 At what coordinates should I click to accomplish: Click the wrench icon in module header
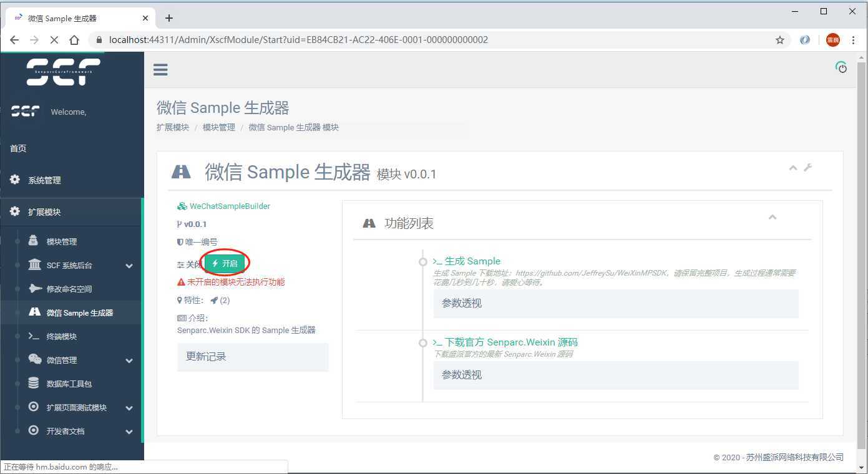pos(807,167)
